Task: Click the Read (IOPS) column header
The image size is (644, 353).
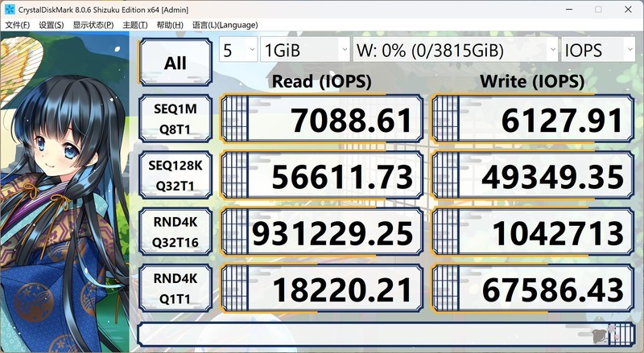Action: click(x=321, y=81)
